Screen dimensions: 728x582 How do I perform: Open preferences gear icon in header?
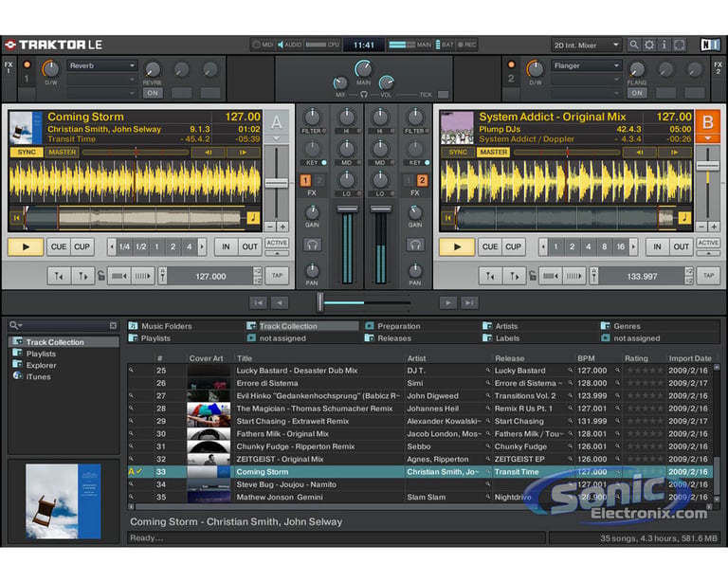coord(649,45)
